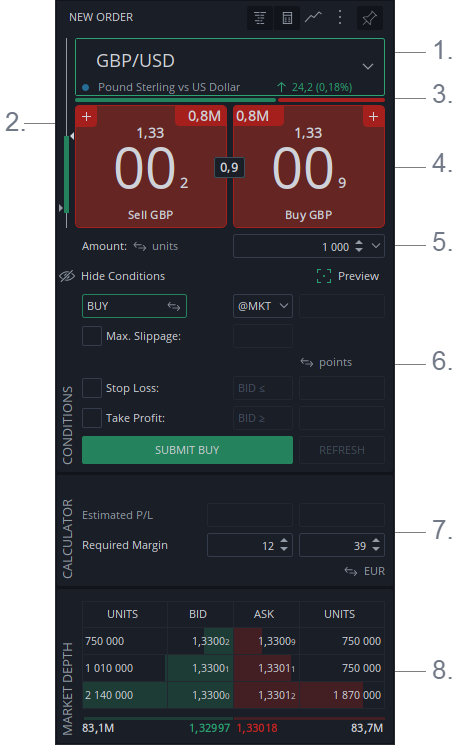This screenshot has height=745, width=458.
Task: Toggle the BUY direction selector
Action: [134, 306]
